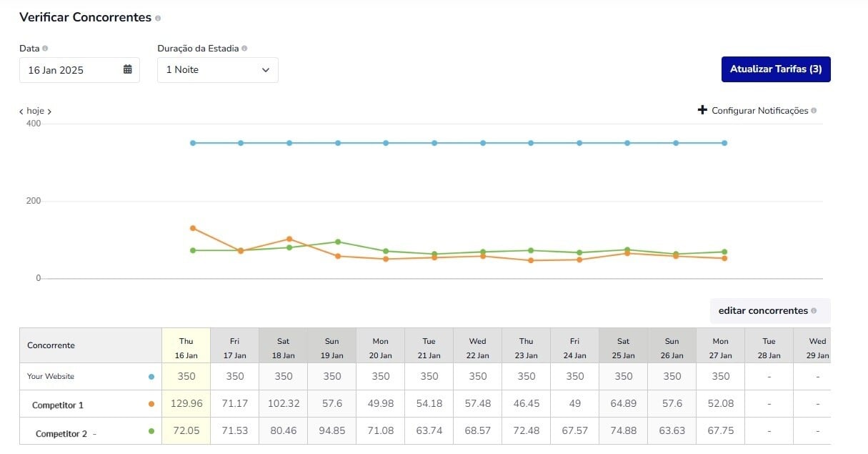Click the left chevron to go back a day
868x454 pixels.
tap(21, 111)
